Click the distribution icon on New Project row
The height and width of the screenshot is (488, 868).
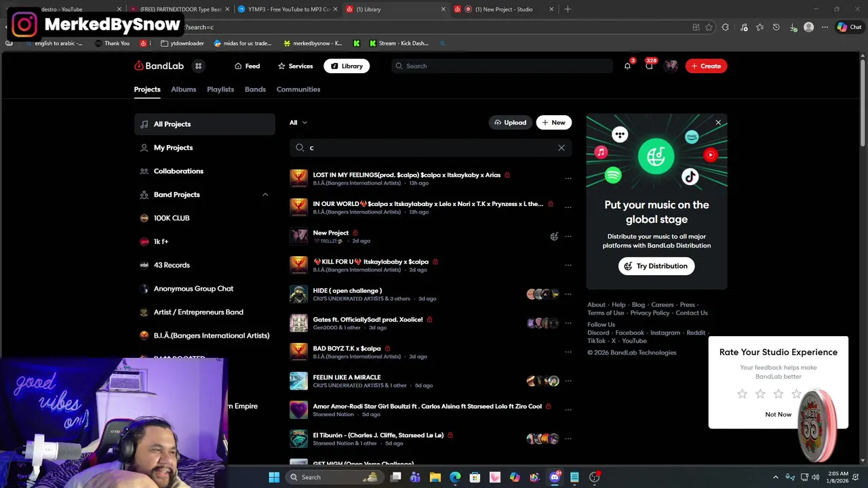click(554, 237)
